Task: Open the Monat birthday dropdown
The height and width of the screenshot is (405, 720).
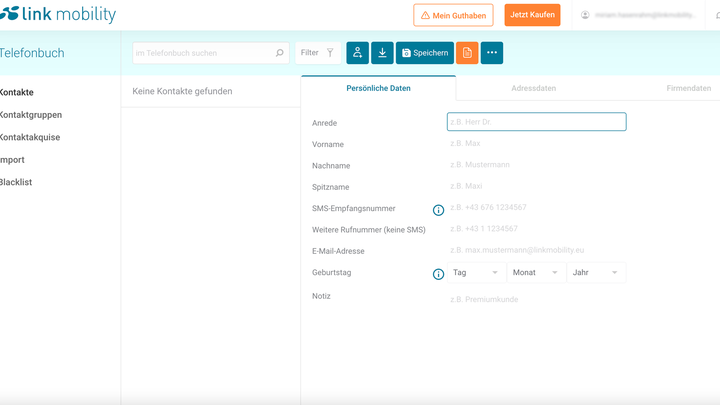Action: 536,273
